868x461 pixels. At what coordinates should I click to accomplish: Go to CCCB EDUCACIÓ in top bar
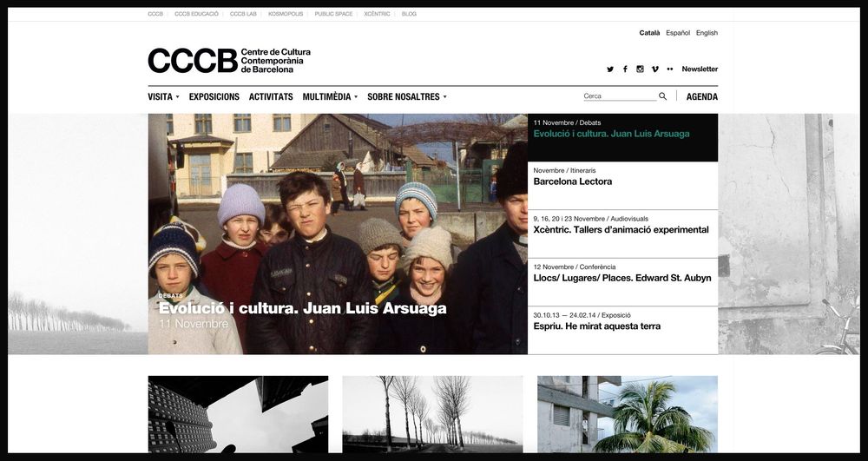click(196, 14)
